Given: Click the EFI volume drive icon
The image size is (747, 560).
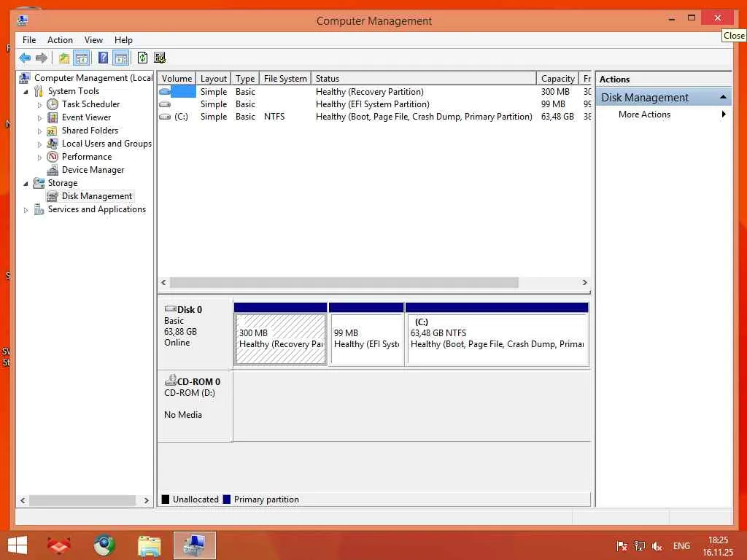Looking at the screenshot, I should click(165, 104).
